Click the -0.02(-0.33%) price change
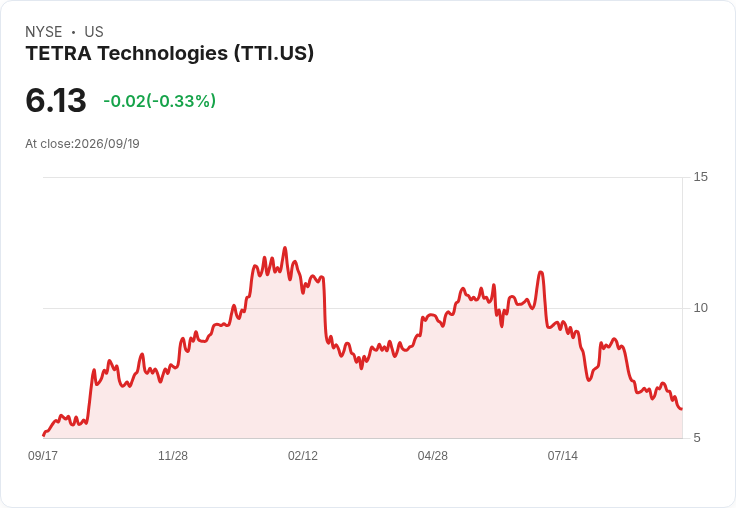Screen dimensions: 736x508 [160, 101]
